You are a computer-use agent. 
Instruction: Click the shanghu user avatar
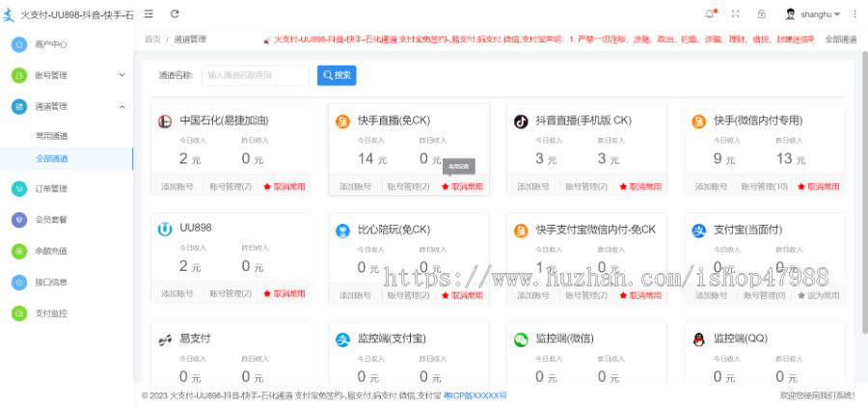pos(790,14)
